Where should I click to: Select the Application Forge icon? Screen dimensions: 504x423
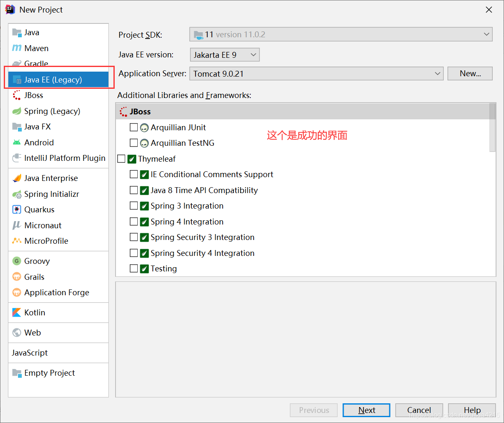coord(17,292)
